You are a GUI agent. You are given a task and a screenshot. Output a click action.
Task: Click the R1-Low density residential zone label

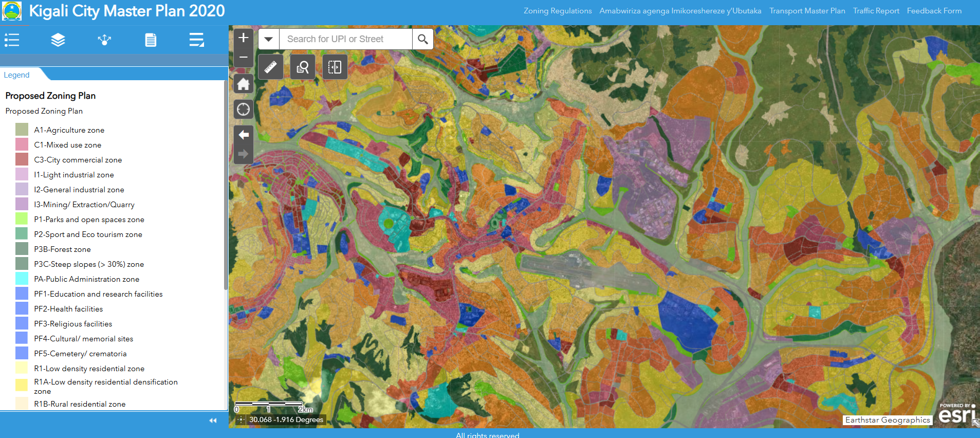click(x=89, y=369)
